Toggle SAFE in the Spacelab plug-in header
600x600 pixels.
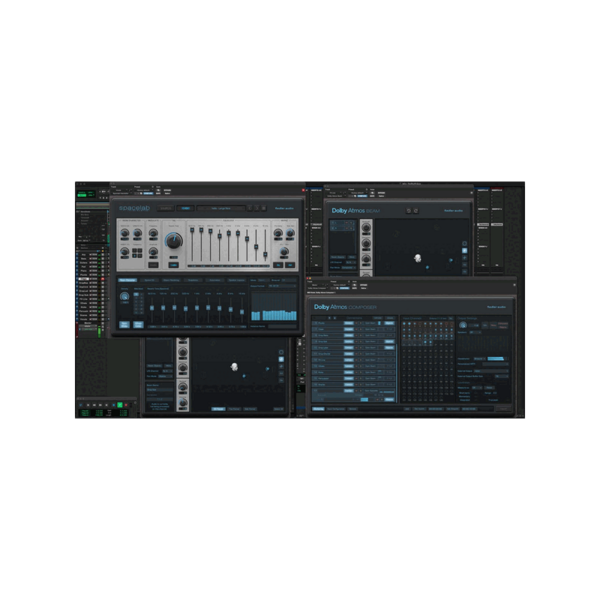pyautogui.click(x=158, y=193)
